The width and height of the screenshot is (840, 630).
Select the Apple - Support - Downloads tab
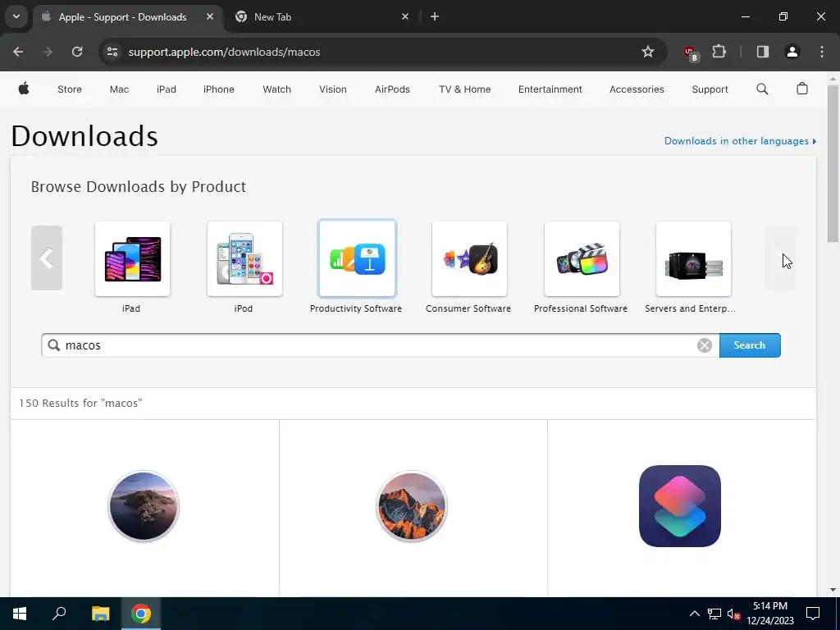click(x=123, y=17)
